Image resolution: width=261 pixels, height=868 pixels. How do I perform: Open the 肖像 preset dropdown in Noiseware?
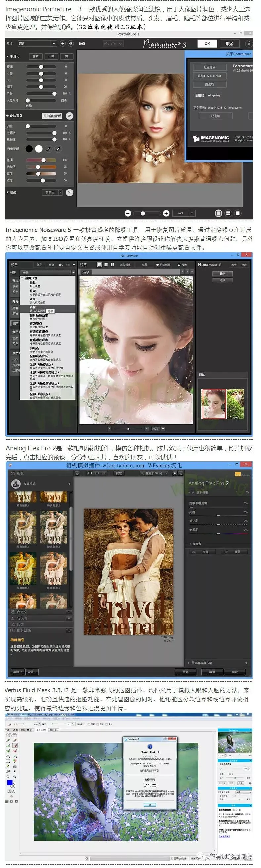(48, 272)
